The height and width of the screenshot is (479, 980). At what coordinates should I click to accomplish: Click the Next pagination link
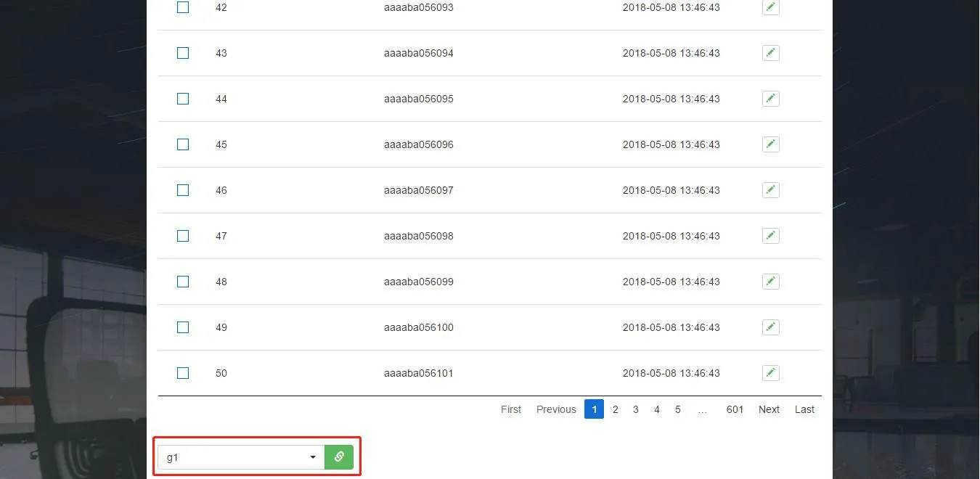click(x=768, y=409)
